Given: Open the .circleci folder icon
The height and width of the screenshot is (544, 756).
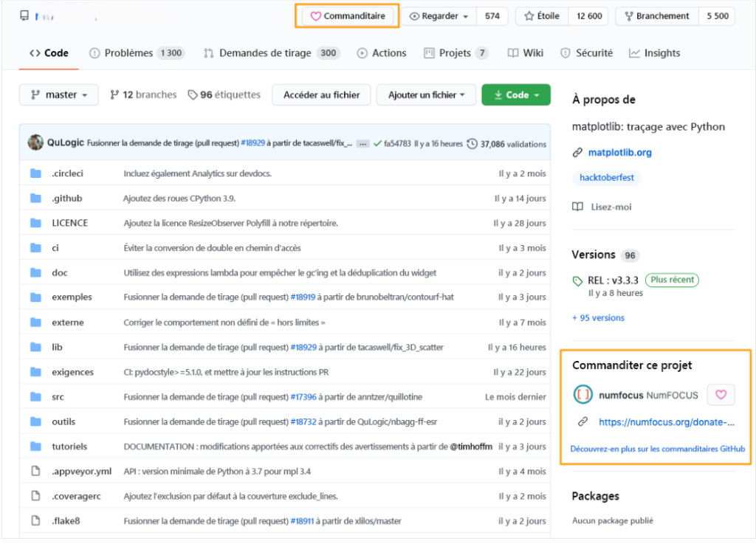Looking at the screenshot, I should click(35, 173).
